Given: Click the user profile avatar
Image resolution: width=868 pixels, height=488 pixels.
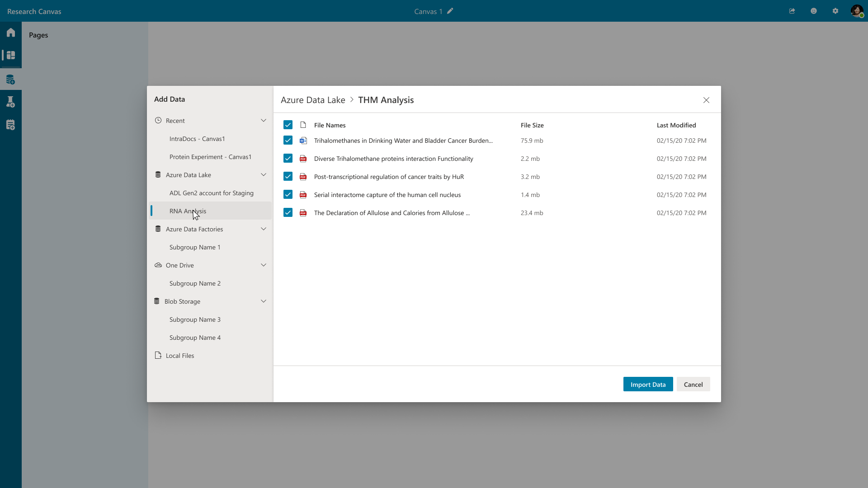Looking at the screenshot, I should click(857, 11).
